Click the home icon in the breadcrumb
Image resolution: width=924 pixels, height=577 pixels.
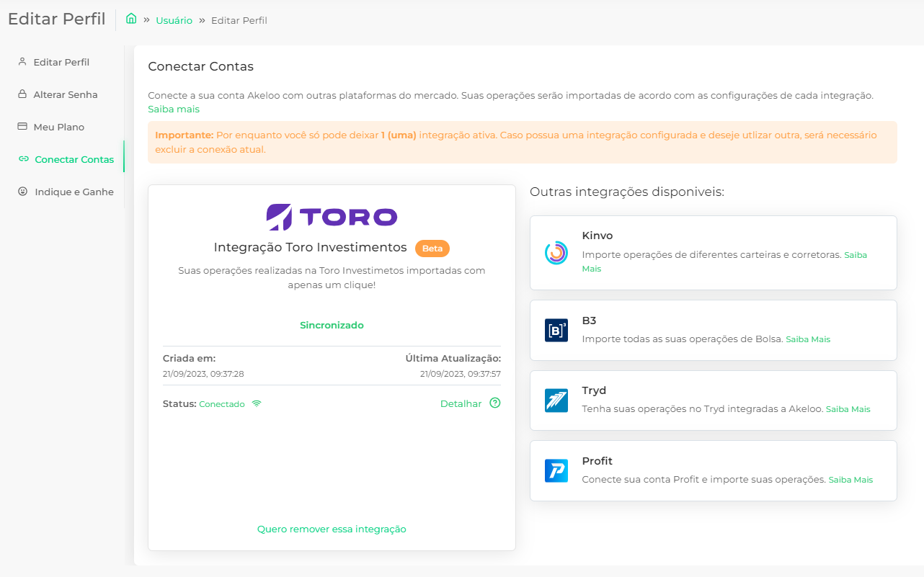[x=131, y=19]
